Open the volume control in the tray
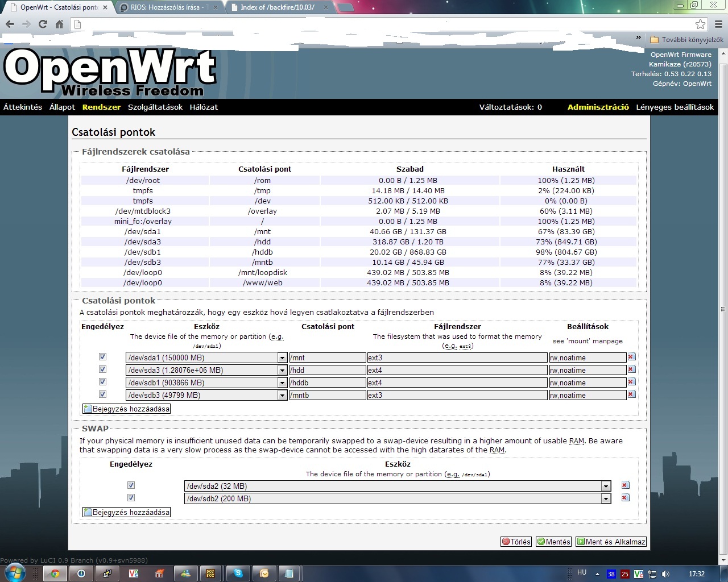 [666, 574]
